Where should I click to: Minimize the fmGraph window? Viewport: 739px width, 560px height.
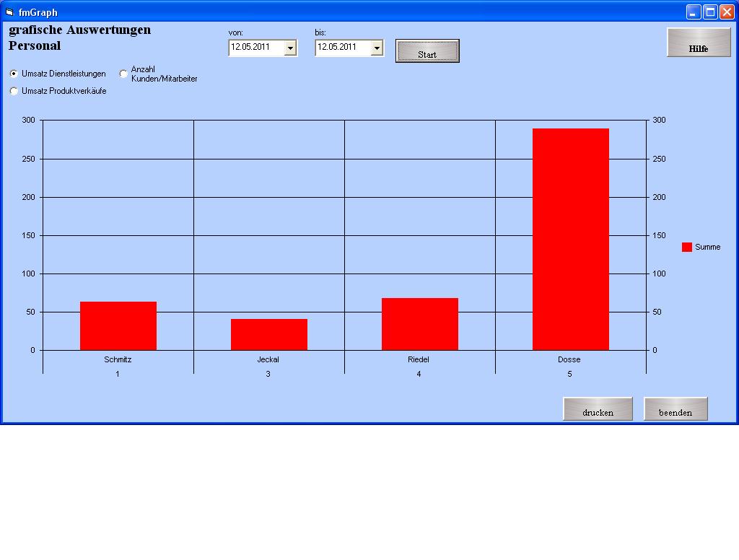point(694,12)
